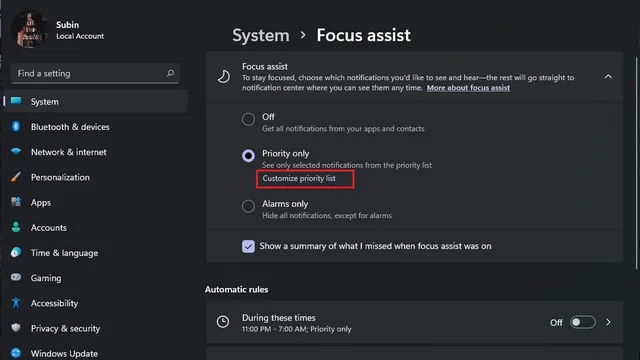The height and width of the screenshot is (360, 640).
Task: Click the Find a setting search box
Action: click(96, 73)
